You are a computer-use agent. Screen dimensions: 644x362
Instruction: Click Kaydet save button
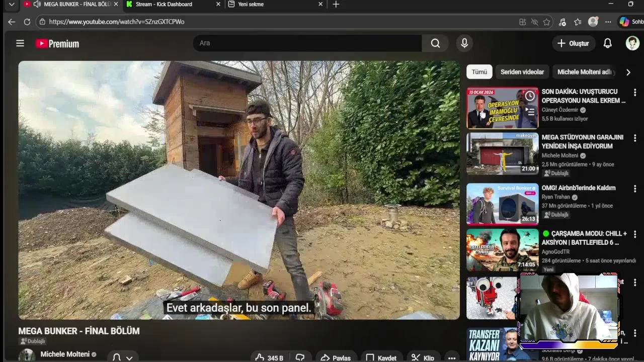pyautogui.click(x=381, y=357)
